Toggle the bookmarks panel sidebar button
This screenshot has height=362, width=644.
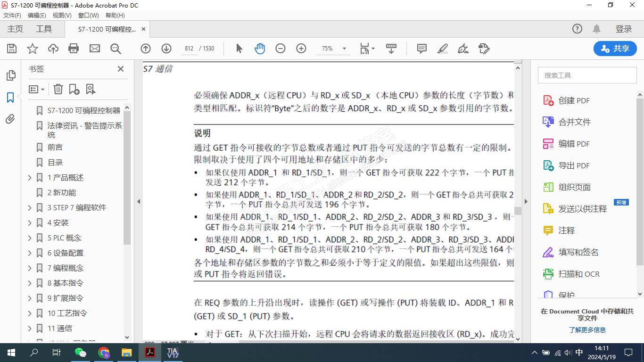point(10,98)
